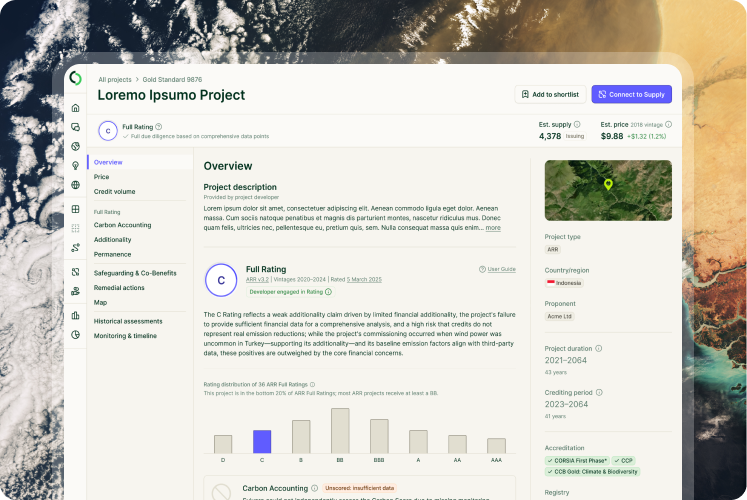
Task: Click All projects breadcrumb link
Action: [x=115, y=80]
